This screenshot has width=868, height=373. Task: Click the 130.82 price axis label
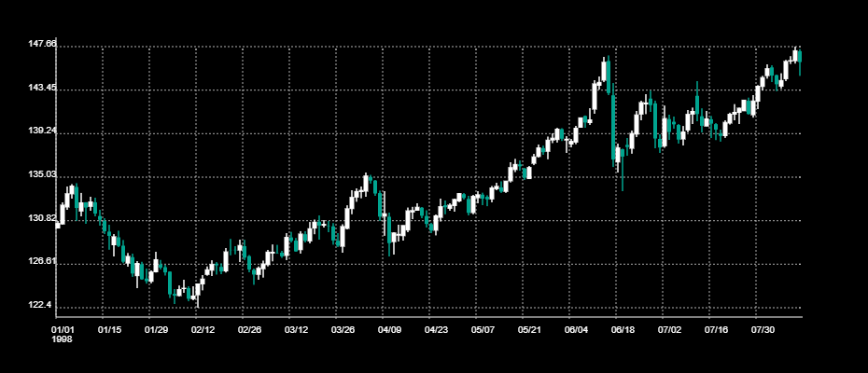point(42,218)
